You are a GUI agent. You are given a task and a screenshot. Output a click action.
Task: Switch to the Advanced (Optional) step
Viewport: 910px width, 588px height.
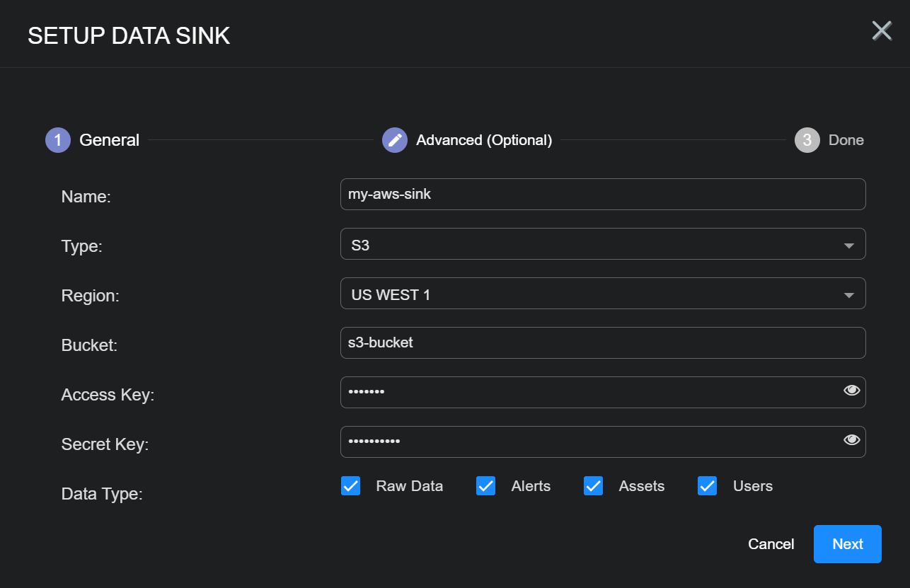(484, 140)
